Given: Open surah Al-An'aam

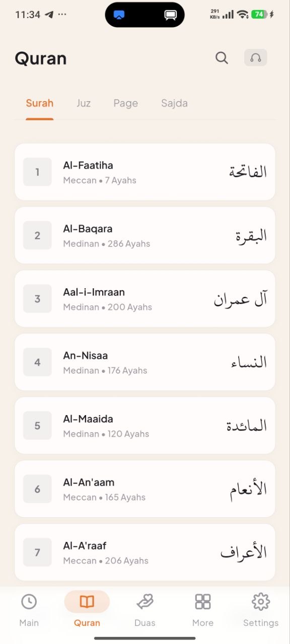Looking at the screenshot, I should click(x=145, y=489).
